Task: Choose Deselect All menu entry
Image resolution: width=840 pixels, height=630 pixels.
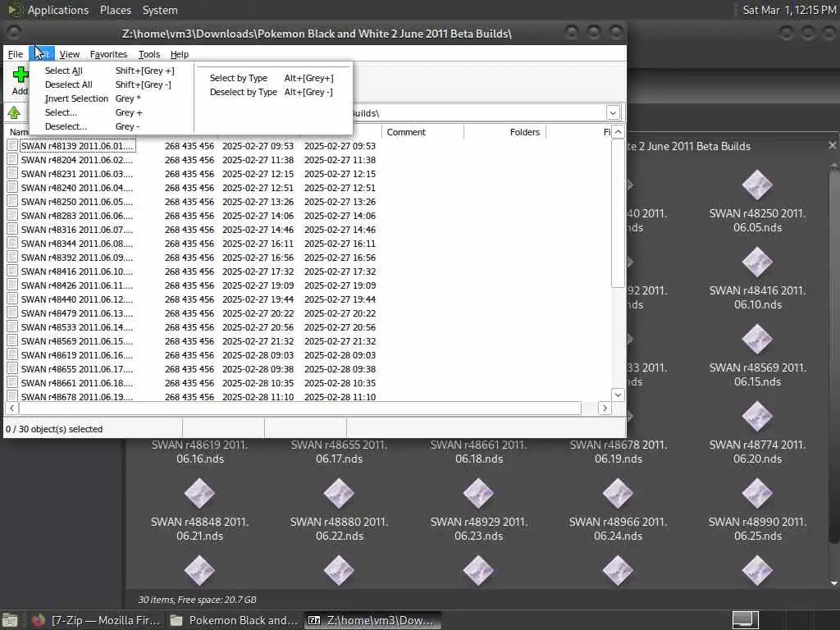Action: [111, 84]
